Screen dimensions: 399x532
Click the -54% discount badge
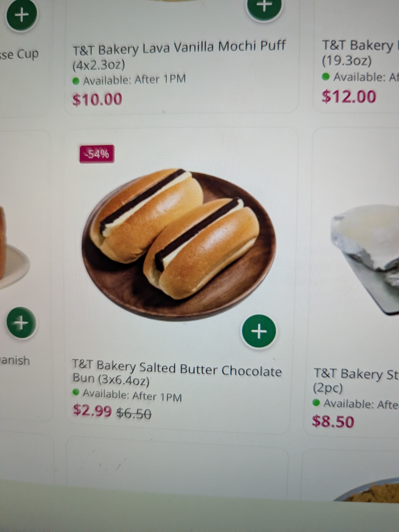(97, 154)
